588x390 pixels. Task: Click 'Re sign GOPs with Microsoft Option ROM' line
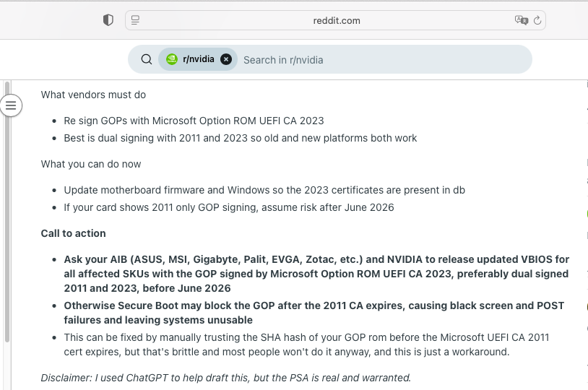(x=194, y=121)
